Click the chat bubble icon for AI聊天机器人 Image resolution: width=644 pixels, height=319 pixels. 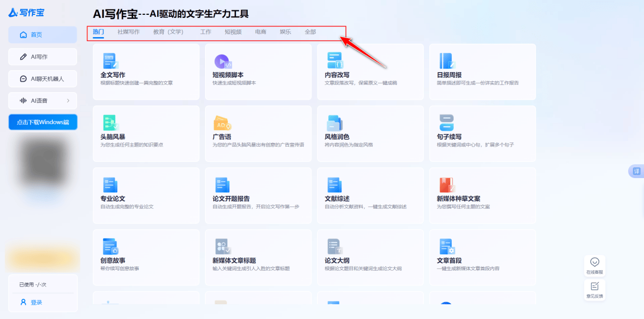[23, 79]
